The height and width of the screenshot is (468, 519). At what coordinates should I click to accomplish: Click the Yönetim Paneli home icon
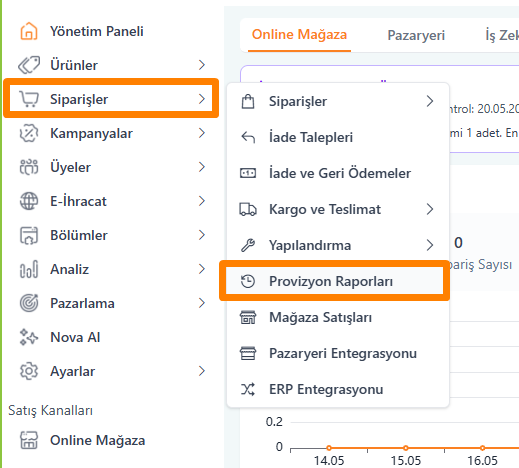coord(29,31)
